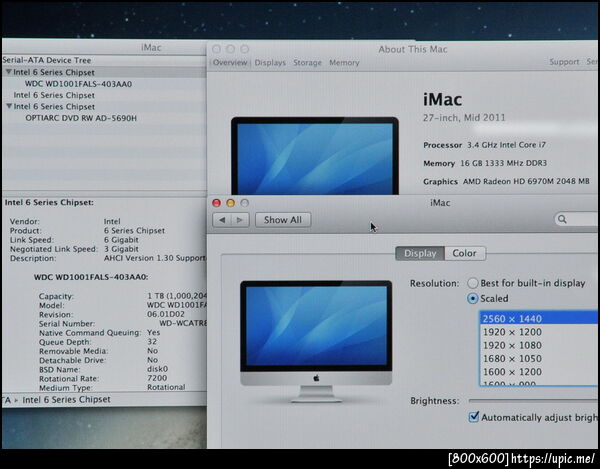This screenshot has height=469, width=600.
Task: Collapse the Intel 6 Series Chipset above OPTIARC
Action: [x=9, y=106]
